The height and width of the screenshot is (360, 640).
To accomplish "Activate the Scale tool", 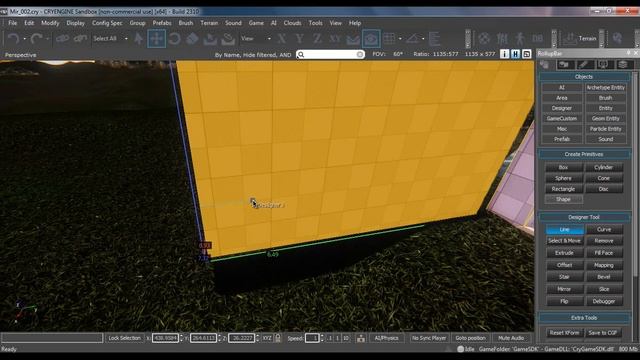I will [x=192, y=39].
